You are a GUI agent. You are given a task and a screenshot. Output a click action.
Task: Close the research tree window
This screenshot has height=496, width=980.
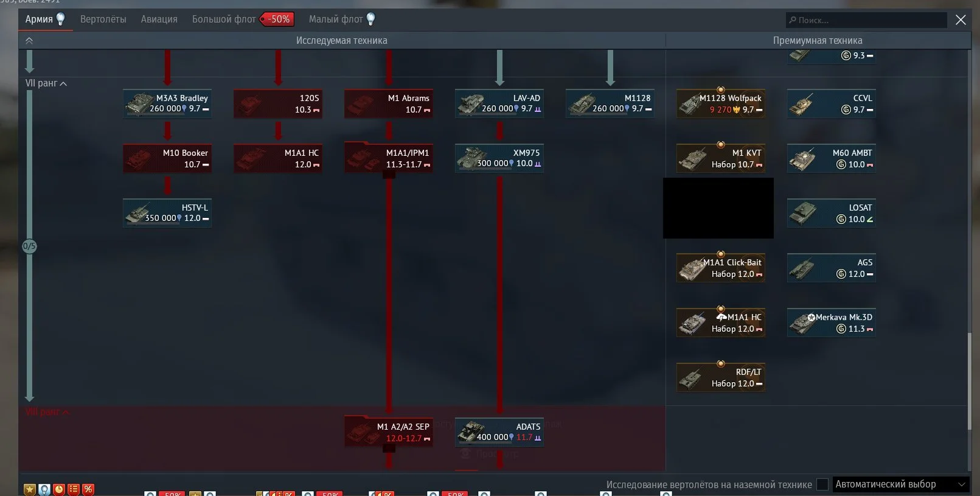(x=961, y=20)
